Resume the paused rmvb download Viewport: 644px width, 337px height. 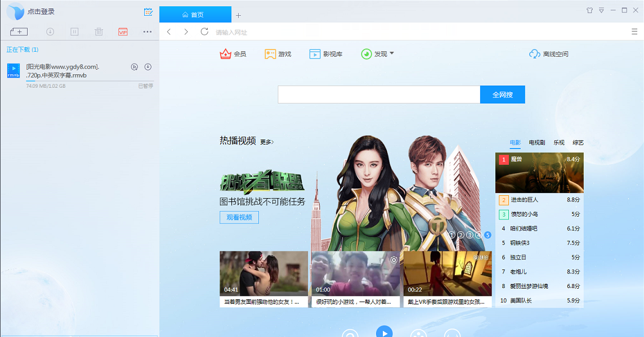tap(147, 67)
